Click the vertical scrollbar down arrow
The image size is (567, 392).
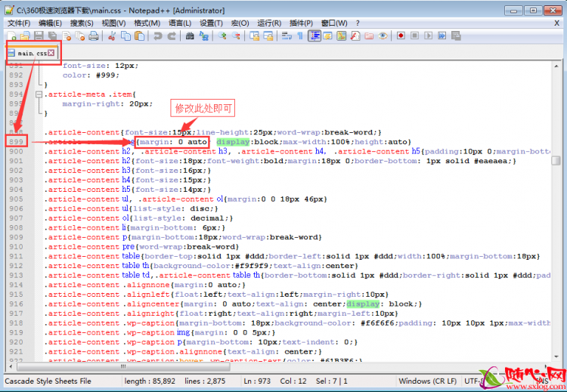coord(556,357)
